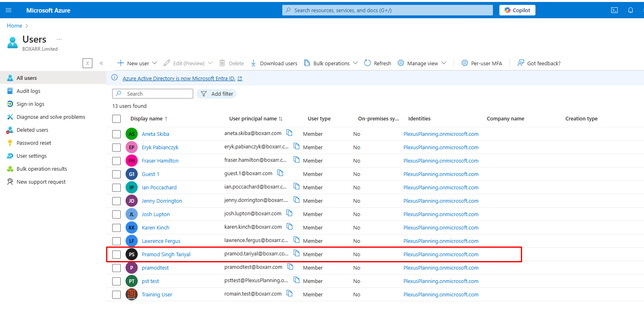Image resolution: width=644 pixels, height=313 pixels.
Task: Open Diagnose and solve problems
Action: click(x=51, y=117)
